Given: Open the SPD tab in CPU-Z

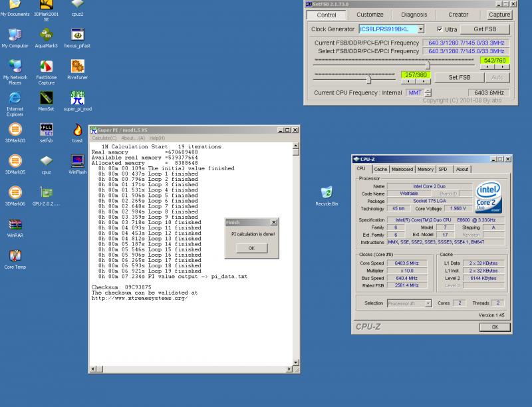Looking at the screenshot, I should tap(443, 169).
